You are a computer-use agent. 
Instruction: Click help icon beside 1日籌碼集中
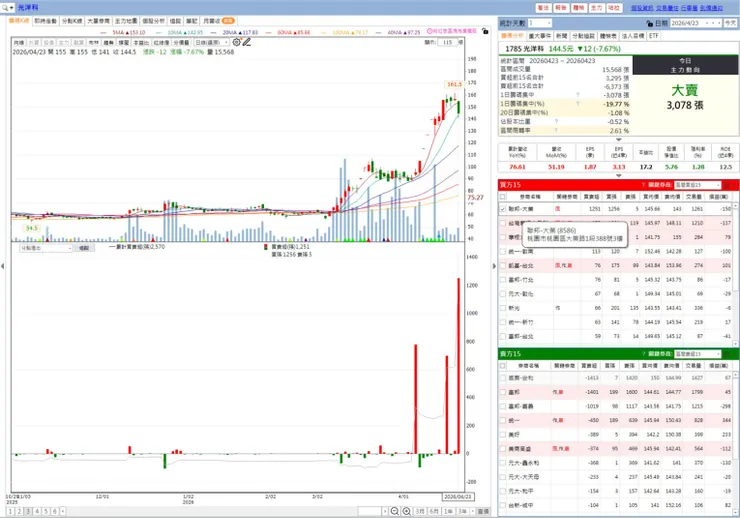[x=578, y=95]
